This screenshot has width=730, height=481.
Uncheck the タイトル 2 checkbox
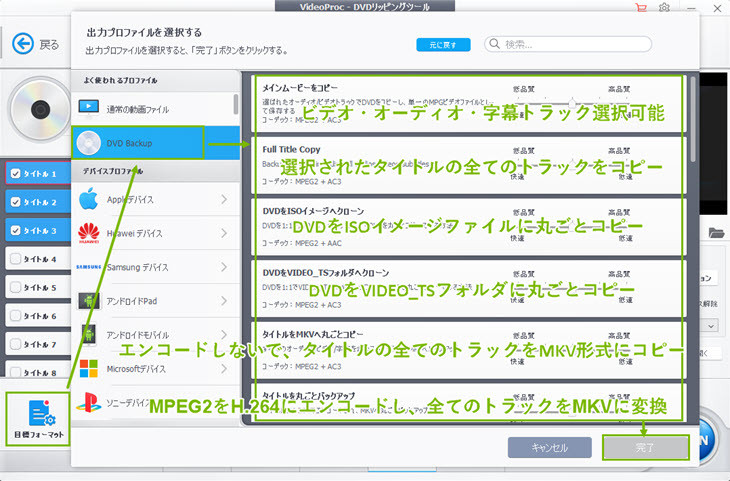pos(15,202)
